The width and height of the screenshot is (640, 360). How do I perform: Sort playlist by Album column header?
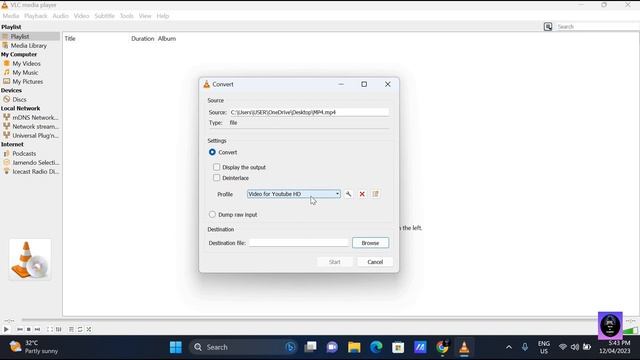point(167,39)
